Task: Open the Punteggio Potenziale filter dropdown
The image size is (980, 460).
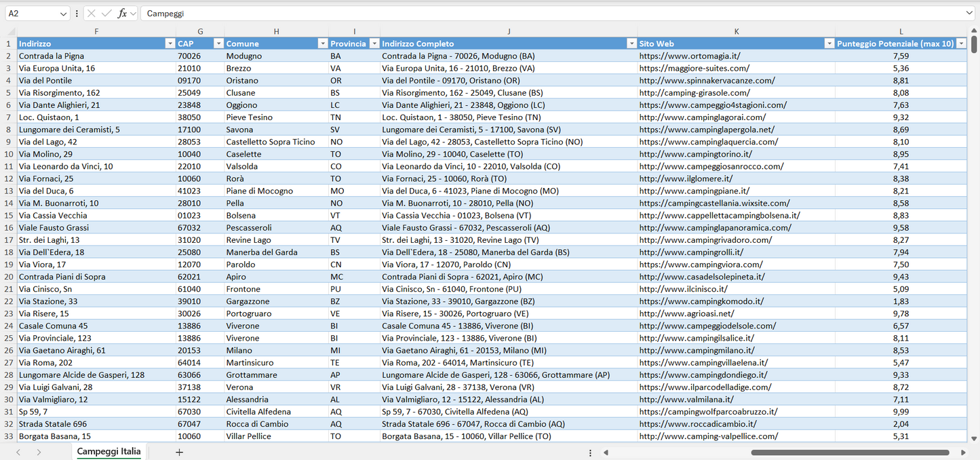Action: tap(962, 43)
